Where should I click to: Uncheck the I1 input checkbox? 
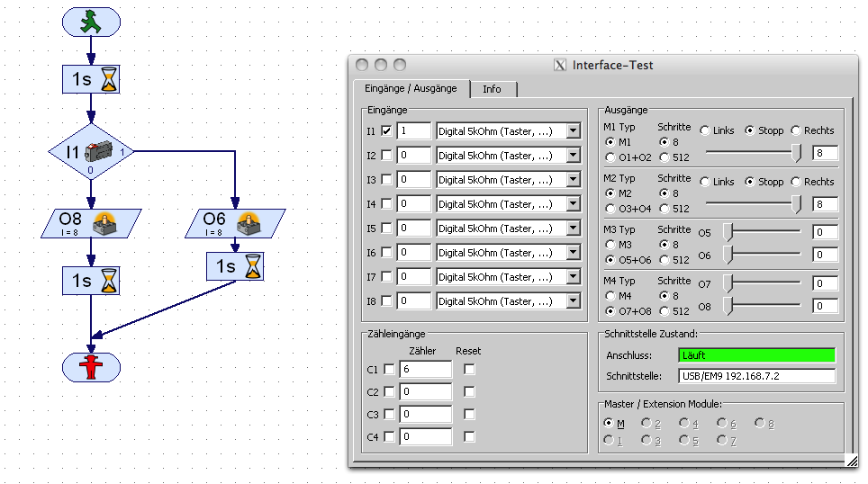tap(386, 131)
